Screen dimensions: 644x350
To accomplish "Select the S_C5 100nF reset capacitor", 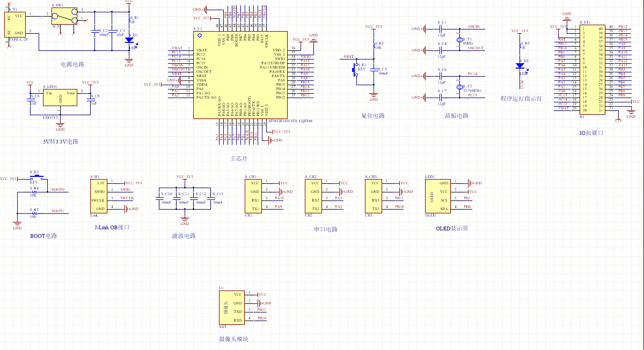I will tap(374, 71).
